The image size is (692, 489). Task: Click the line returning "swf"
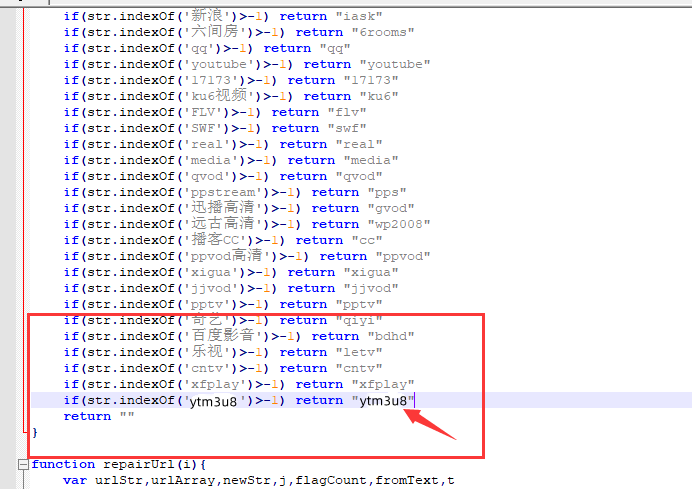coord(215,128)
